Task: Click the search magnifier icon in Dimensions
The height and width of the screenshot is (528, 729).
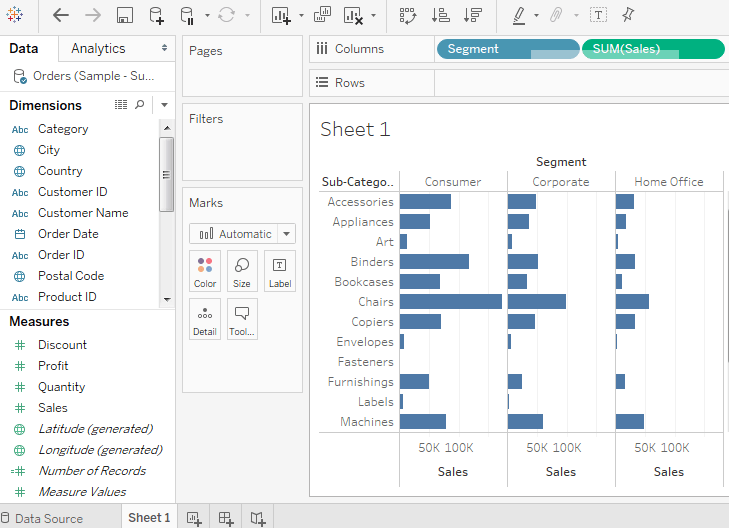Action: [139, 105]
